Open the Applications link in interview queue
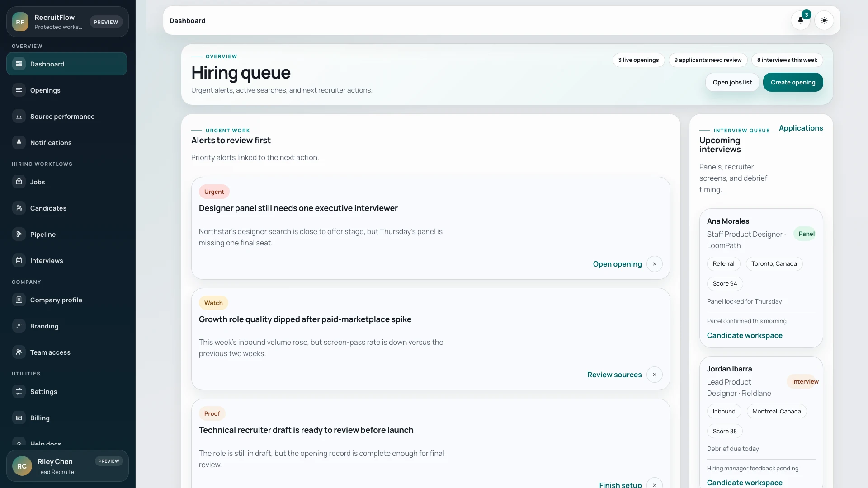The width and height of the screenshot is (868, 488). 801,128
